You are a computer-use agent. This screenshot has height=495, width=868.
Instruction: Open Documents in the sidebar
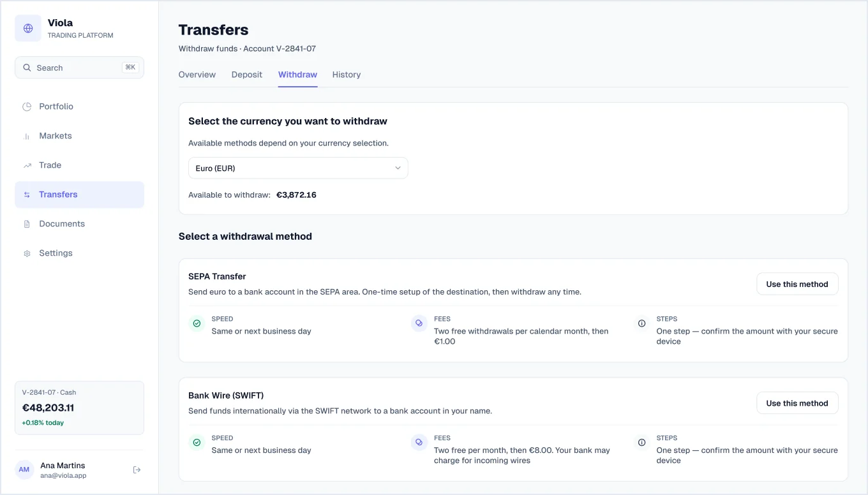point(80,224)
